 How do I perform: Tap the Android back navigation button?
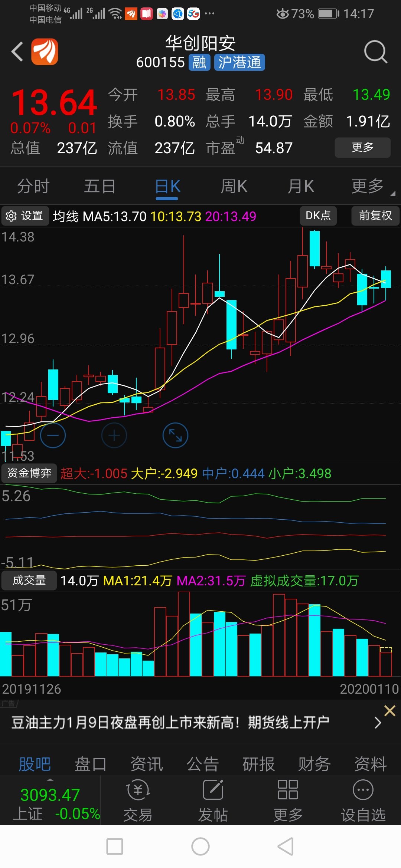point(286,846)
